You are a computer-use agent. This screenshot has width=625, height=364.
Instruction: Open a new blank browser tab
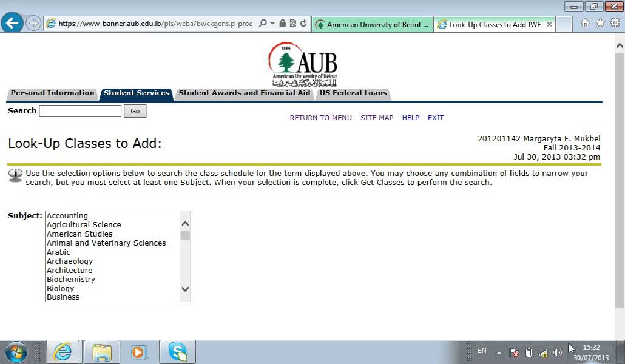pos(564,24)
